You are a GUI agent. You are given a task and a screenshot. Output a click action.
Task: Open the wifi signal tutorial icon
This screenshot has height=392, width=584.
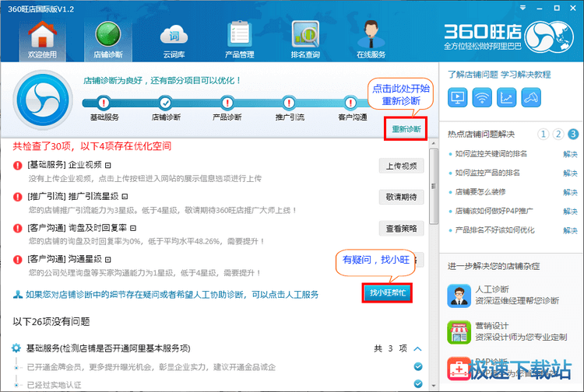(x=482, y=98)
